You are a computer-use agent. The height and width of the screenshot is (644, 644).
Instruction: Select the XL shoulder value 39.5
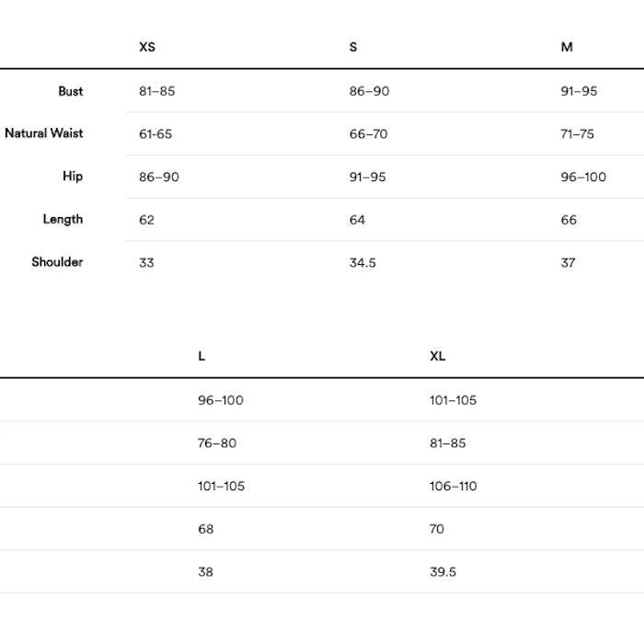click(x=443, y=571)
